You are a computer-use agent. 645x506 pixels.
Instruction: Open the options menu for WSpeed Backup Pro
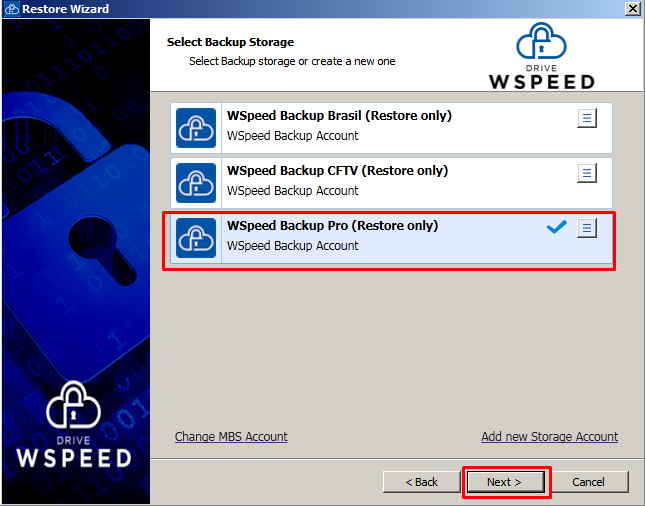coord(587,228)
